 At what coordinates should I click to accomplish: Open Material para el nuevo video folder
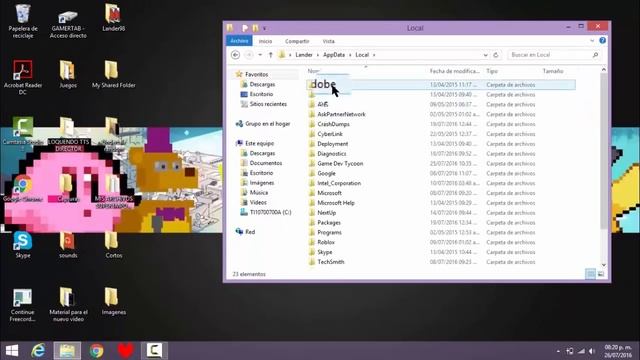(68, 304)
